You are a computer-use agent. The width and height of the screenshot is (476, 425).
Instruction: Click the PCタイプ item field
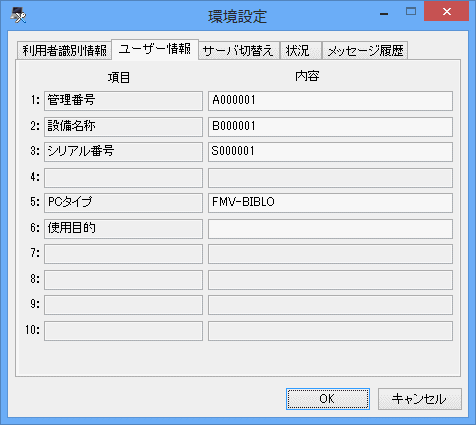point(123,203)
